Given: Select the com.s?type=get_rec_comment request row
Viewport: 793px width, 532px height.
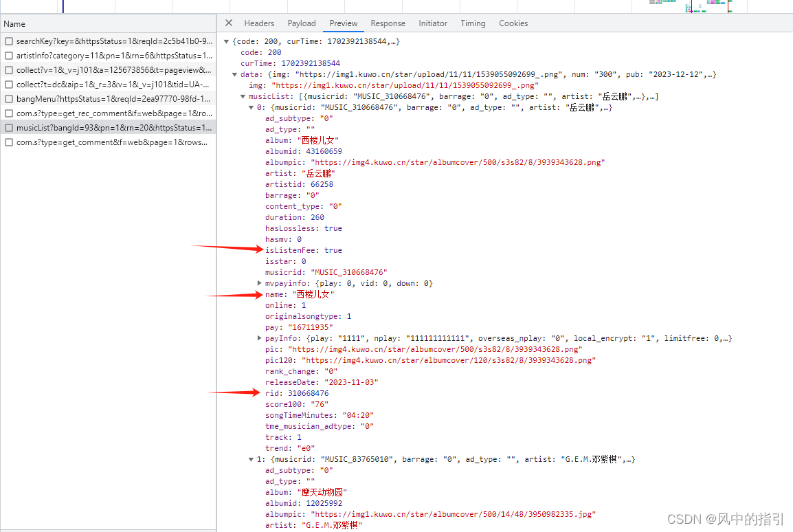Looking at the screenshot, I should tap(108, 113).
